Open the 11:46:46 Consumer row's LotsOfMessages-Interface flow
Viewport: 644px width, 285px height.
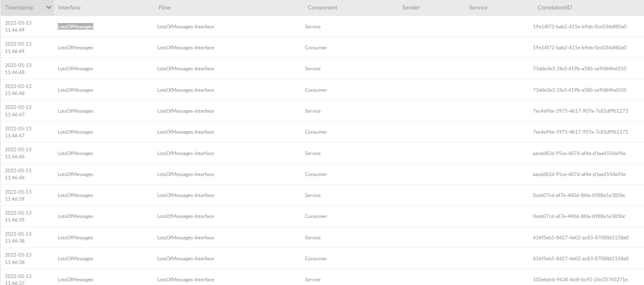(x=185, y=174)
